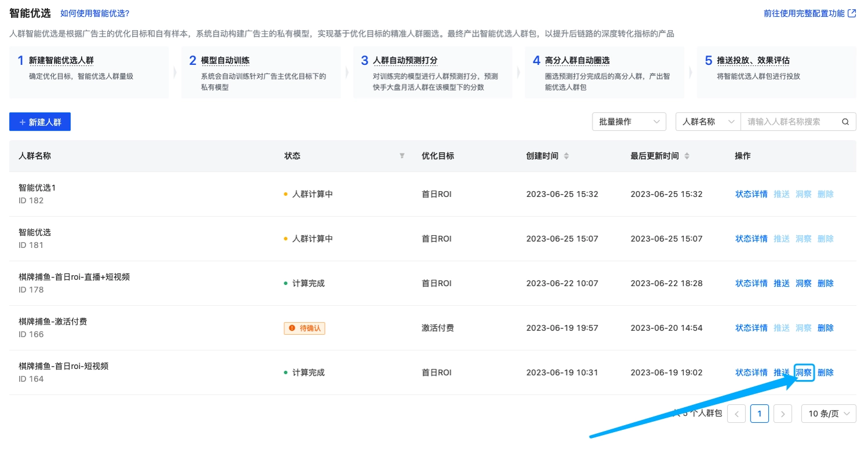Click the warning icon in the 待确认 tag

click(x=292, y=328)
